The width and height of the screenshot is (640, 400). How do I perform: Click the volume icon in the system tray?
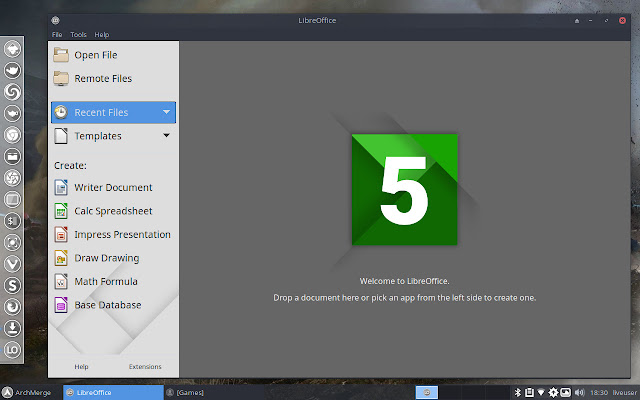click(x=579, y=393)
